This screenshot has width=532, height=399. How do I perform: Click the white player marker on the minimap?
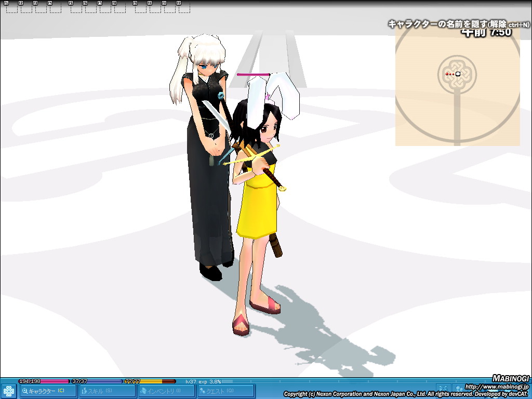[458, 74]
